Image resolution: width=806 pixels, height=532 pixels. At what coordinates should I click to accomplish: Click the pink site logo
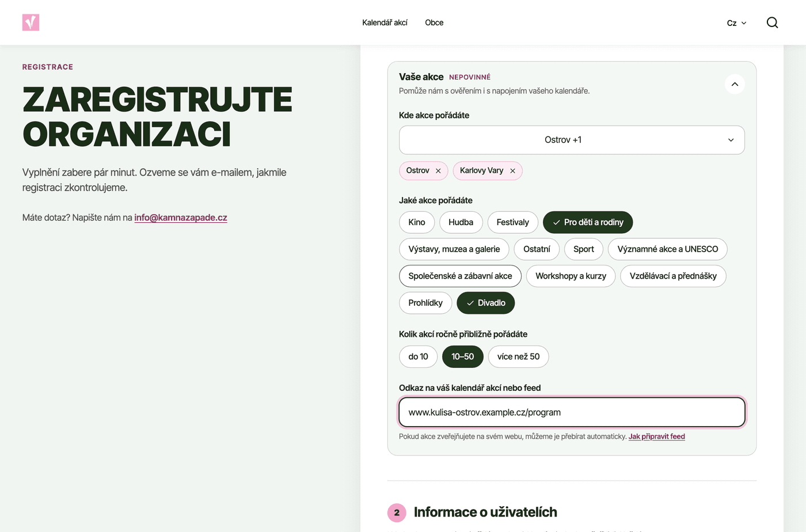[x=31, y=22]
